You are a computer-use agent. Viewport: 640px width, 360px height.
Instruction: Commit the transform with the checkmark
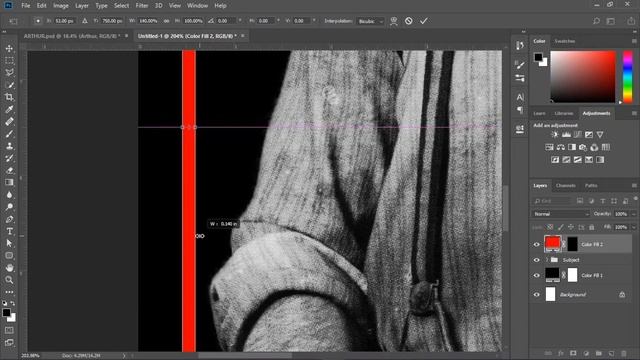pos(424,21)
